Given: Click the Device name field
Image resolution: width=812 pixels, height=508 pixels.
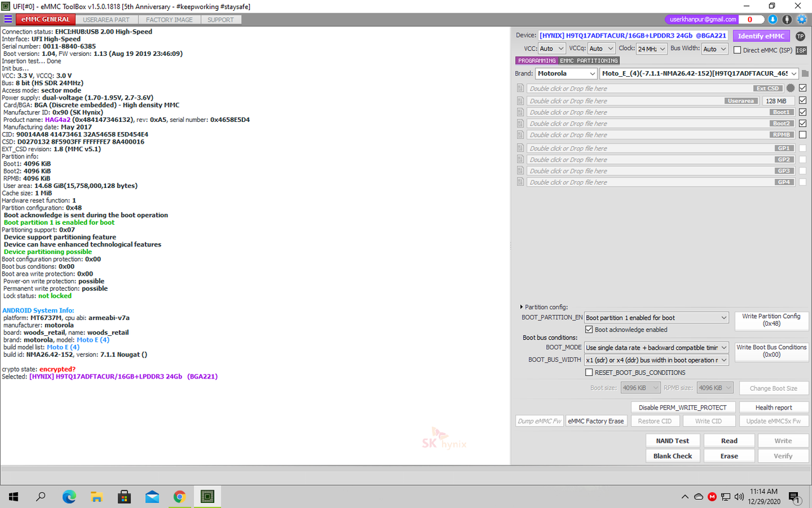Looking at the screenshot, I should (x=633, y=36).
